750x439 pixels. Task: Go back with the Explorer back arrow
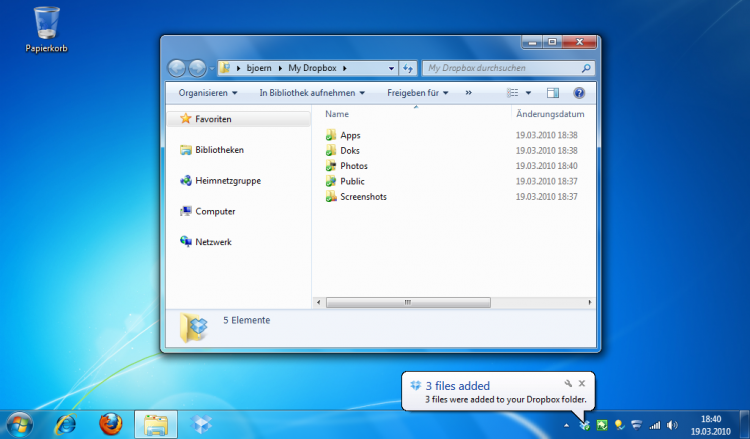point(176,68)
